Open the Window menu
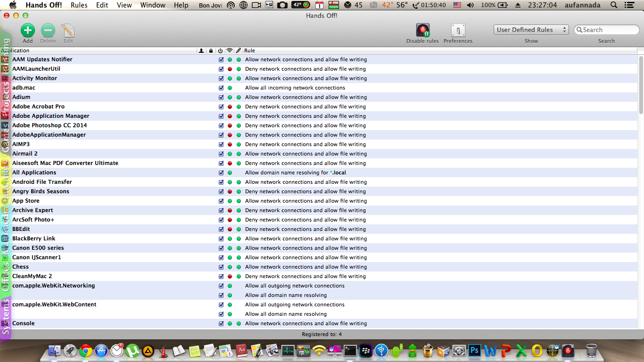The height and width of the screenshot is (362, 644). (x=153, y=5)
